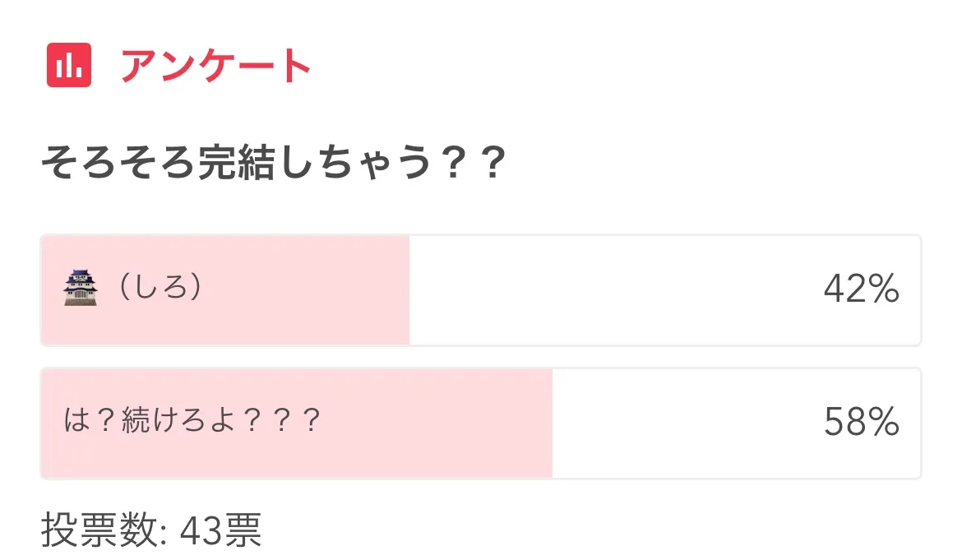
Task: Select the アンケート heading text
Action: pyautogui.click(x=216, y=66)
